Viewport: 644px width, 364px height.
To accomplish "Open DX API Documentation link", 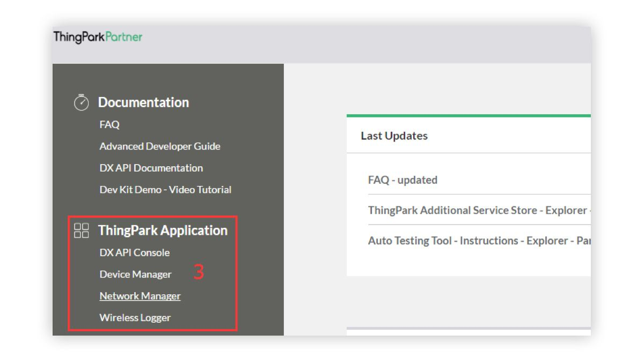I will [x=151, y=168].
